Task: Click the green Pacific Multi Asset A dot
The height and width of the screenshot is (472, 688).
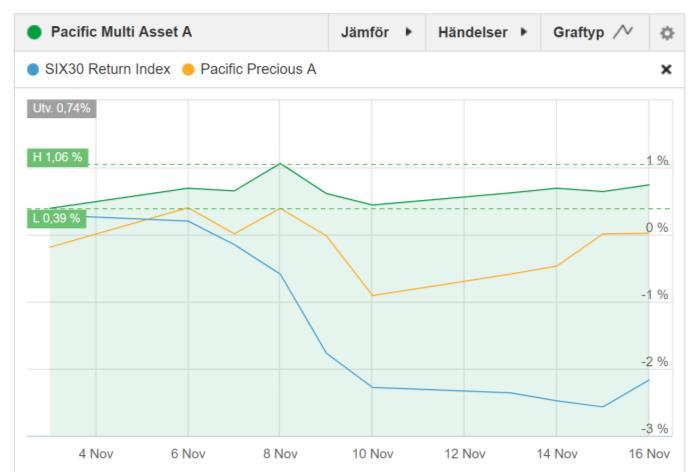Action: pyautogui.click(x=34, y=32)
